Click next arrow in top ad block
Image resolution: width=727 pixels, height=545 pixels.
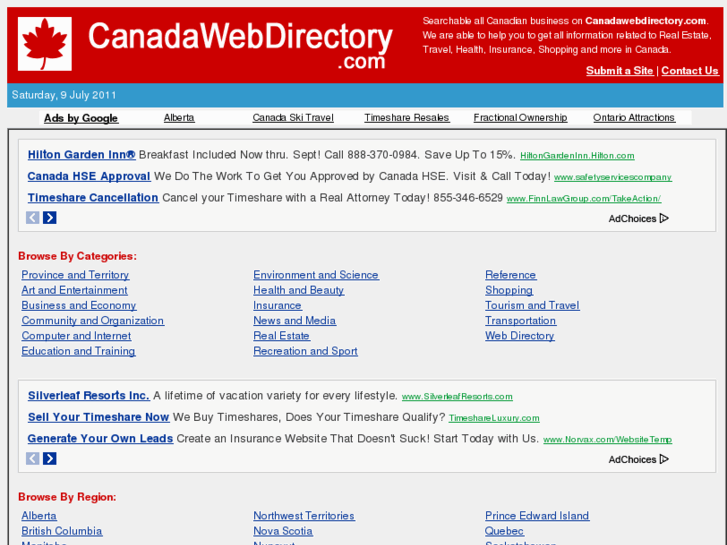50,218
